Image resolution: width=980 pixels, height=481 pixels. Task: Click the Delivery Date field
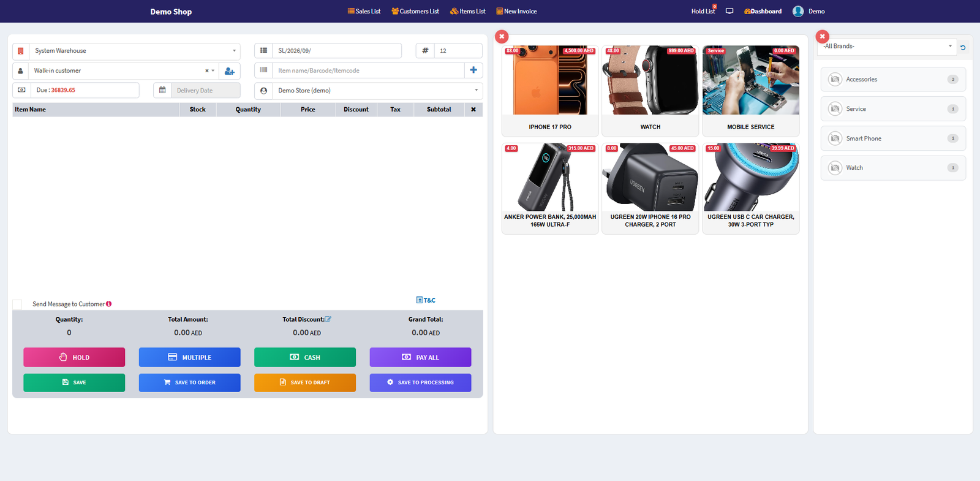point(205,90)
